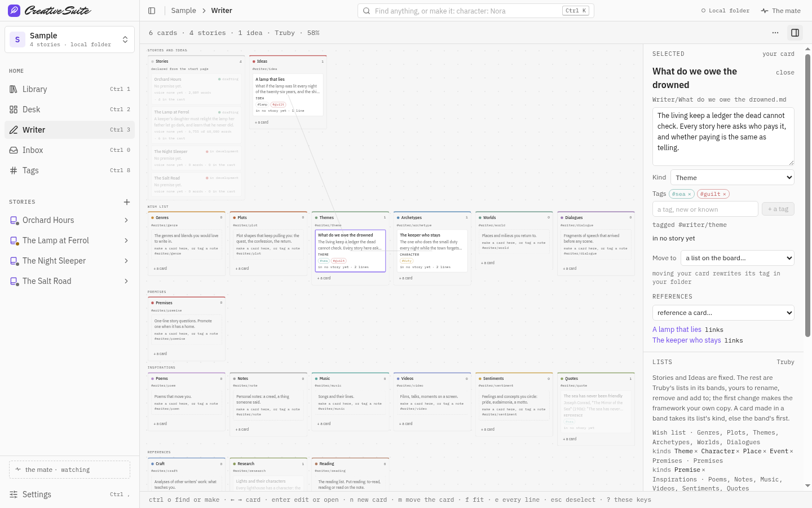Expand the Orchard Hours story chevron
Viewport: 812px width, 508px height.
126,220
